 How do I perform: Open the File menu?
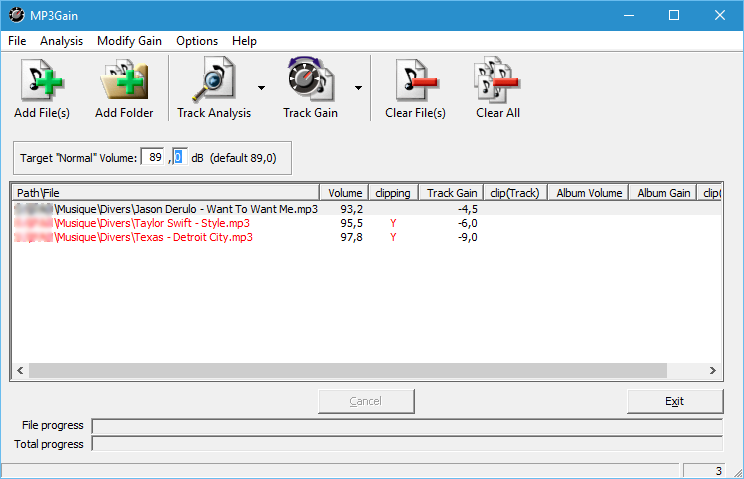tap(17, 41)
